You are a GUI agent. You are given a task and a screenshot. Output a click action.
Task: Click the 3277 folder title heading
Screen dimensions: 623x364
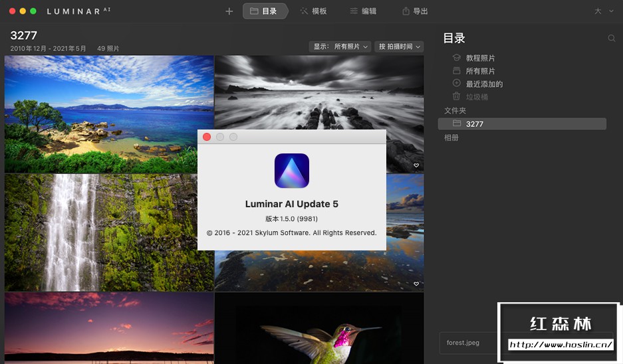pyautogui.click(x=24, y=35)
